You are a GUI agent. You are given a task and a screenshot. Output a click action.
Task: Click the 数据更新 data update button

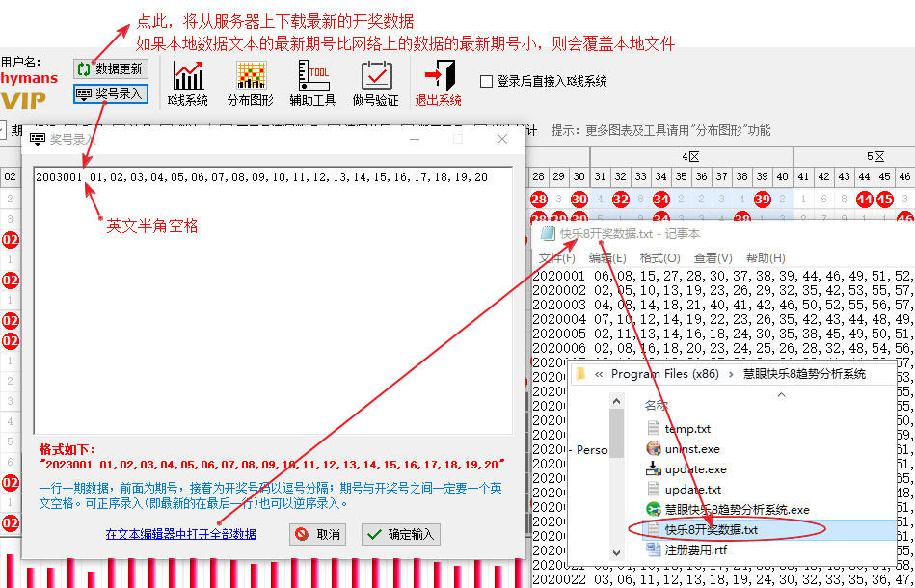109,69
